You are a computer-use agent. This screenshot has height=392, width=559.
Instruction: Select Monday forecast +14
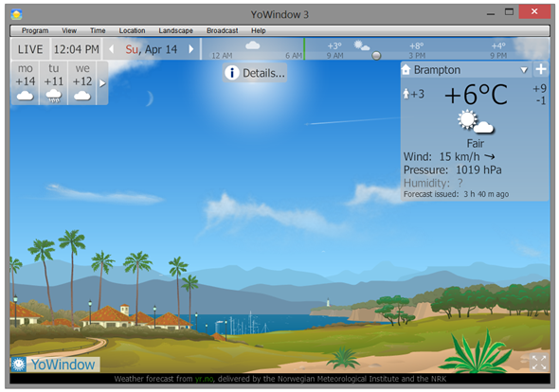26,83
